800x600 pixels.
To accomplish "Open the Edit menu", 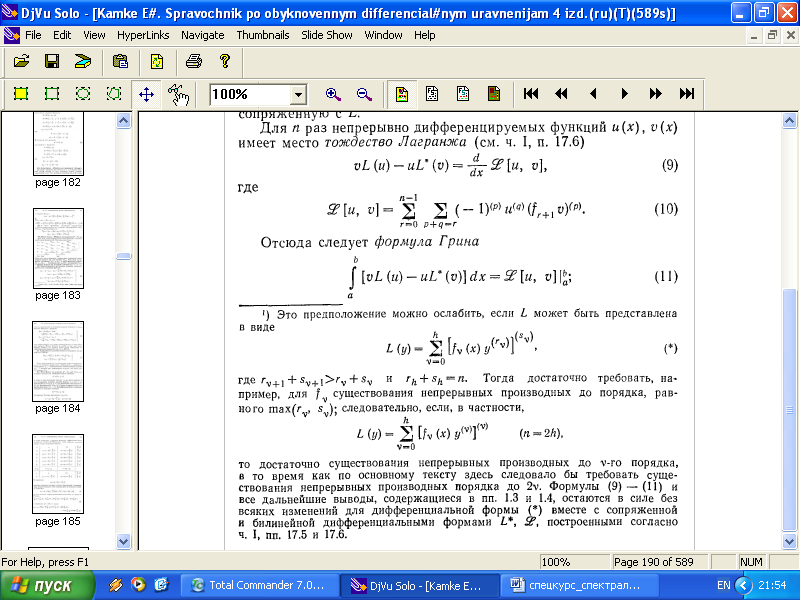I will pyautogui.click(x=62, y=35).
